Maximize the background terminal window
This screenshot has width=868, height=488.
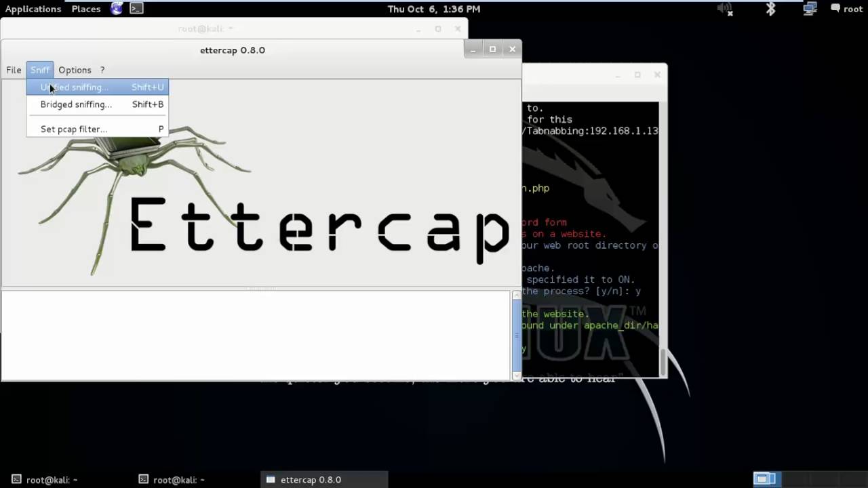[637, 75]
